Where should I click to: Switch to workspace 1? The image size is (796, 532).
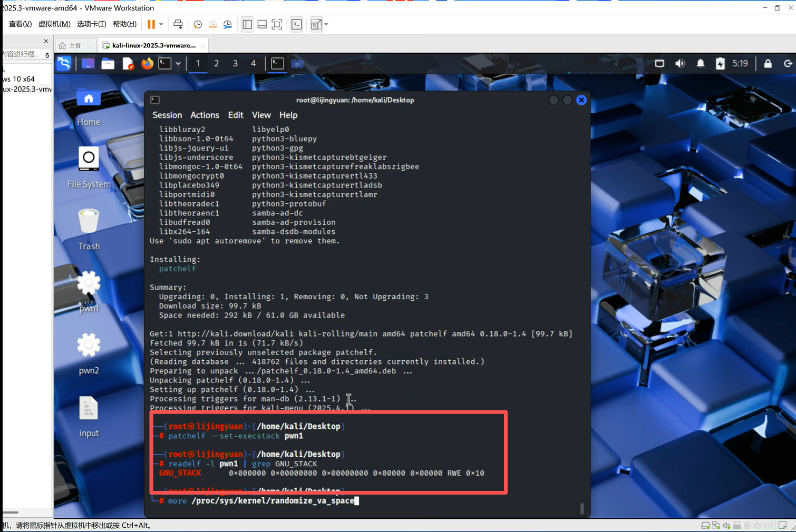pos(198,63)
